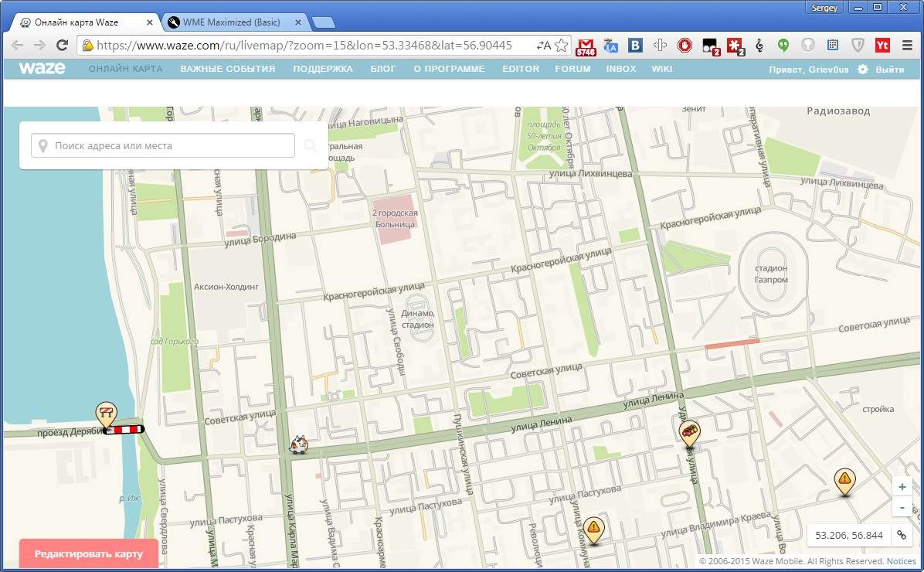Screen dimensions: 924x572
Task: Open the INBOX
Action: coord(621,69)
